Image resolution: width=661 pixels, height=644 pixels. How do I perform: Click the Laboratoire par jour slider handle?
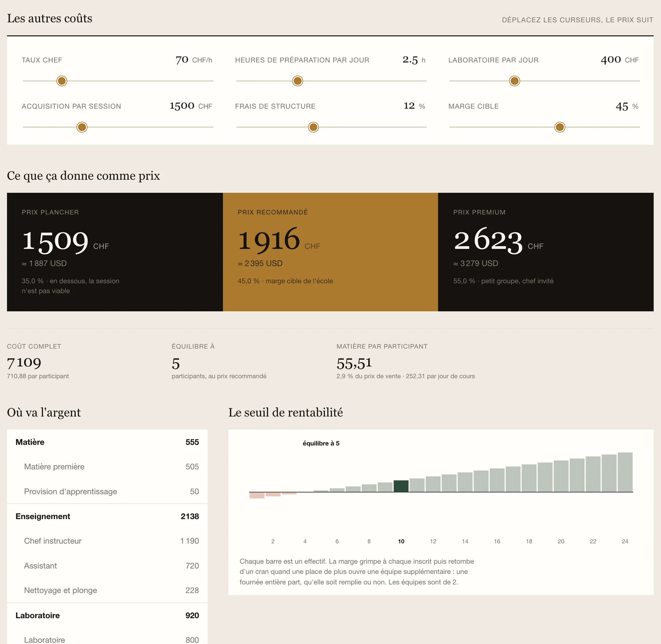pyautogui.click(x=514, y=81)
